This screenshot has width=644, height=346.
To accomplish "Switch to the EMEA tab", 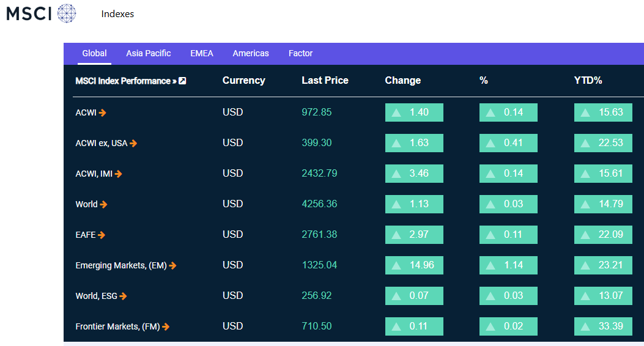I will pos(202,53).
